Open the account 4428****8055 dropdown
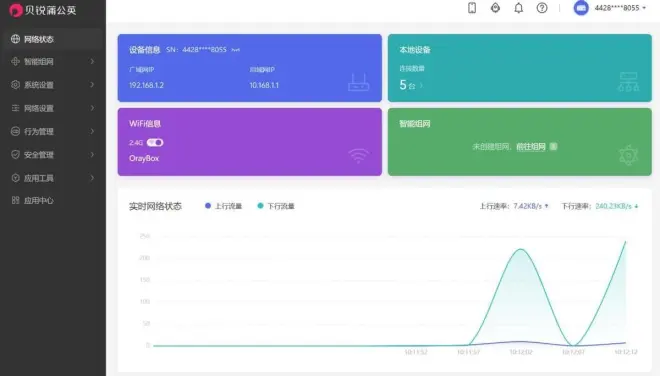660x376 pixels. click(x=620, y=8)
